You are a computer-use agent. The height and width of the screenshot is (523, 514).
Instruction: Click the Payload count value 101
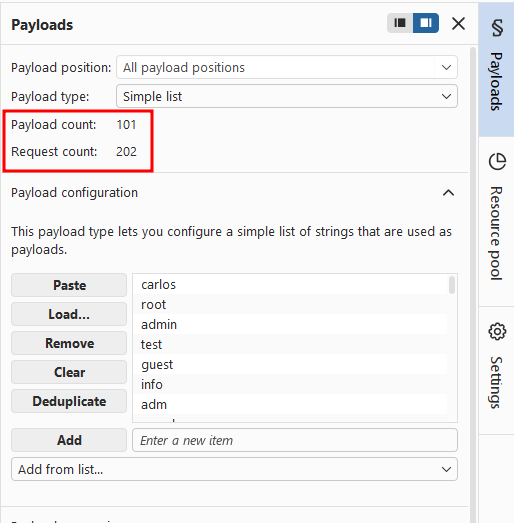tap(126, 125)
